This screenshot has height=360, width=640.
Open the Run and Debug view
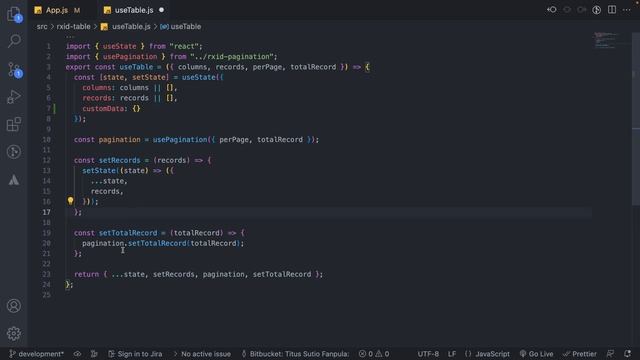(14, 97)
